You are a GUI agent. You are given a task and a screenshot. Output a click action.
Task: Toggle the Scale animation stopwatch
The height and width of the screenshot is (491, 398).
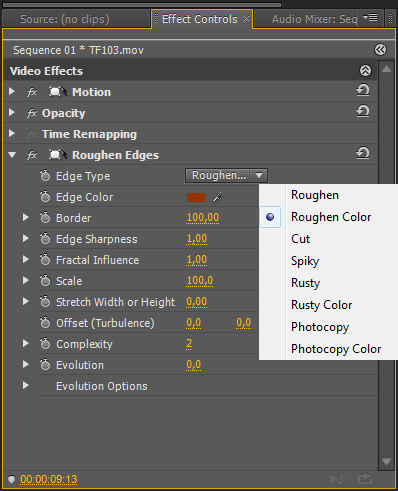(x=45, y=280)
